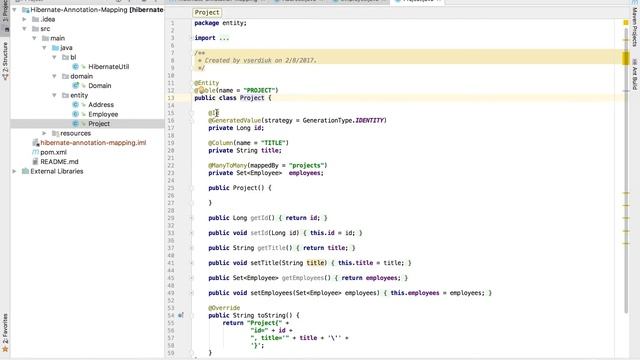Click the resources folder icon
This screenshot has width=640, height=360.
coord(56,133)
